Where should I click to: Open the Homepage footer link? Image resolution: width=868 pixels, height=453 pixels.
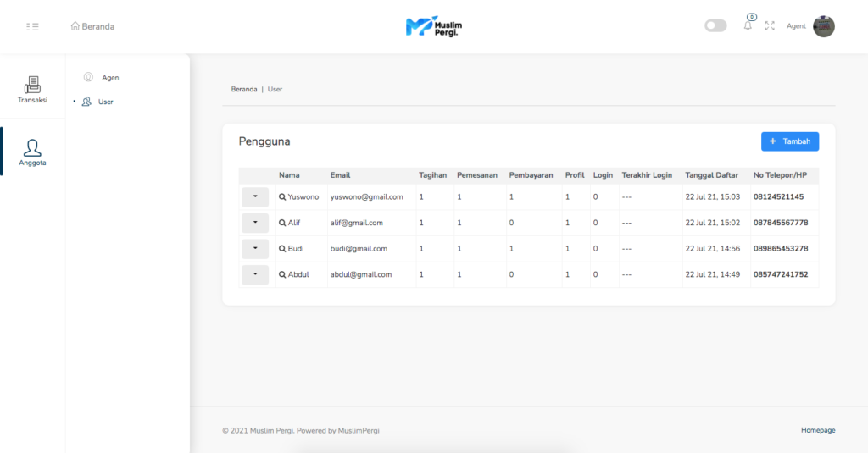click(817, 430)
